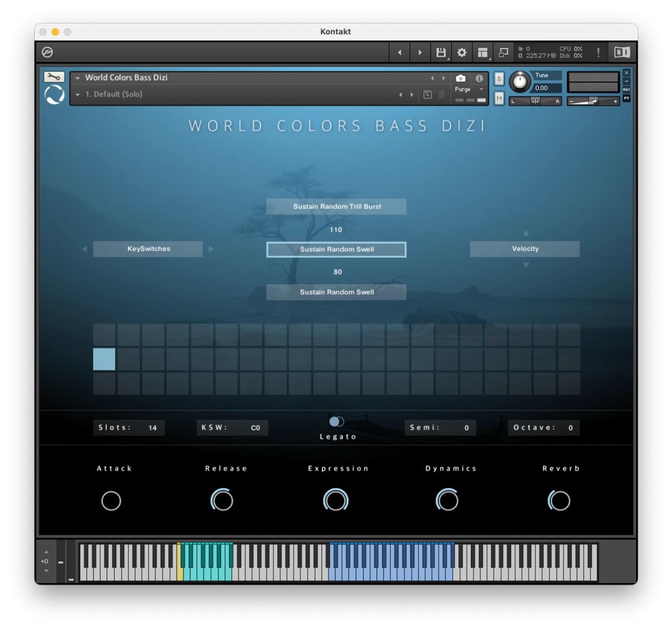Select next instrument arrow beside World Colors Bass Dizi
This screenshot has width=672, height=630.
443,79
